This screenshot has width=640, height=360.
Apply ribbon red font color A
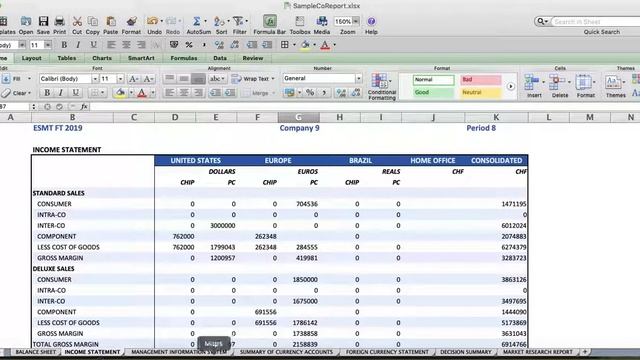pos(142,93)
